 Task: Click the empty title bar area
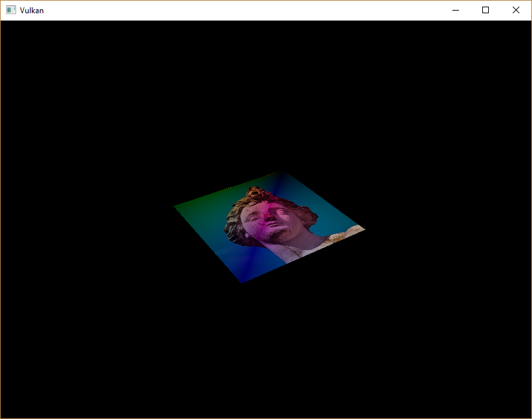(232, 10)
